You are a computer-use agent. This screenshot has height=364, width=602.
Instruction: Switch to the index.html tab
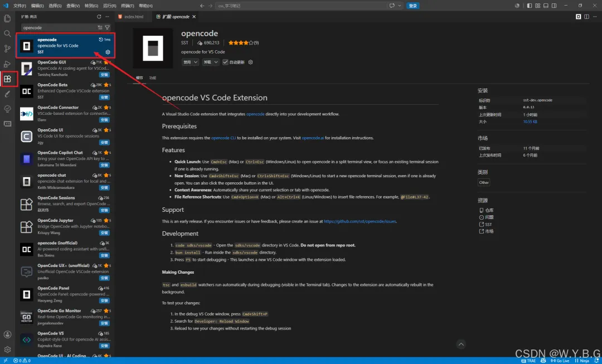[x=134, y=17]
